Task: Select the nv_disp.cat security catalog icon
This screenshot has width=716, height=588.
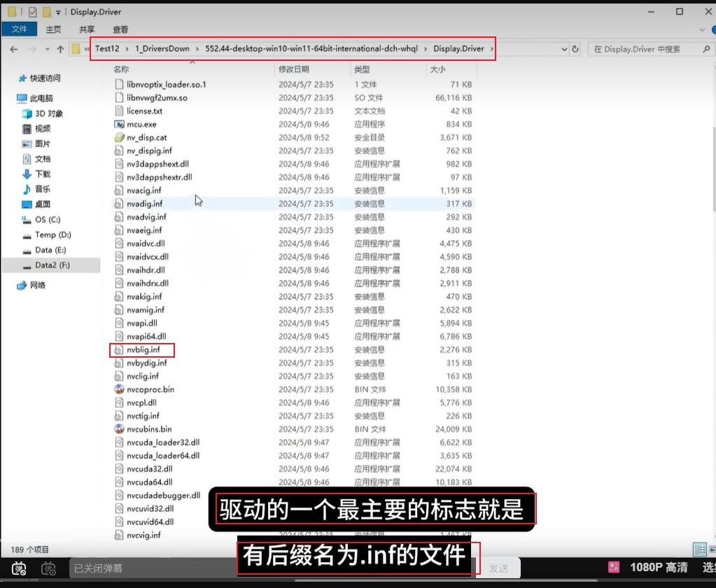Action: 119,137
